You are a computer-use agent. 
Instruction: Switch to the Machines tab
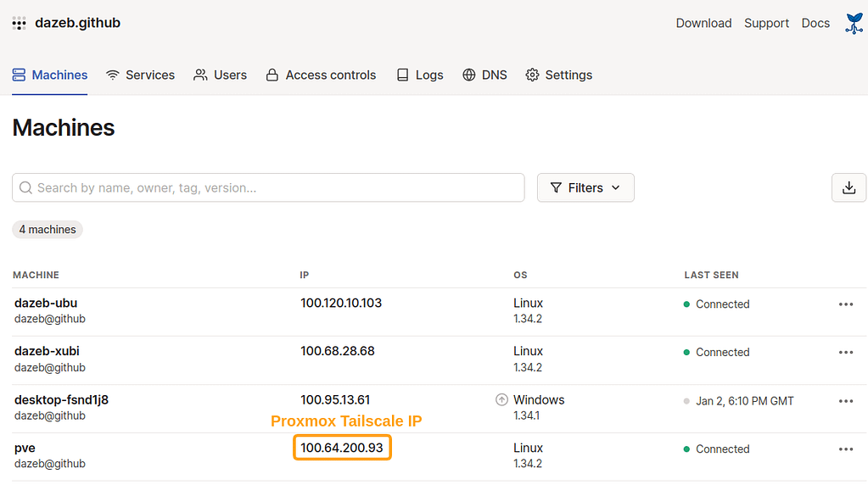[x=50, y=75]
